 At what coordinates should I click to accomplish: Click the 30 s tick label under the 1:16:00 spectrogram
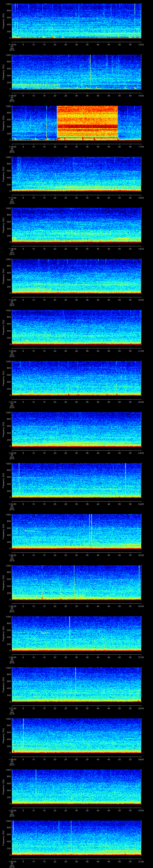coord(77,147)
